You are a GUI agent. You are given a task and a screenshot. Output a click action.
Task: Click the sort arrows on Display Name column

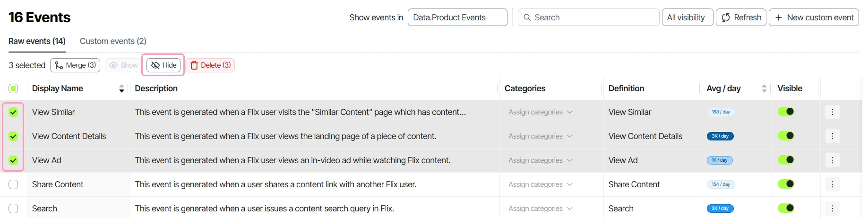(x=121, y=88)
